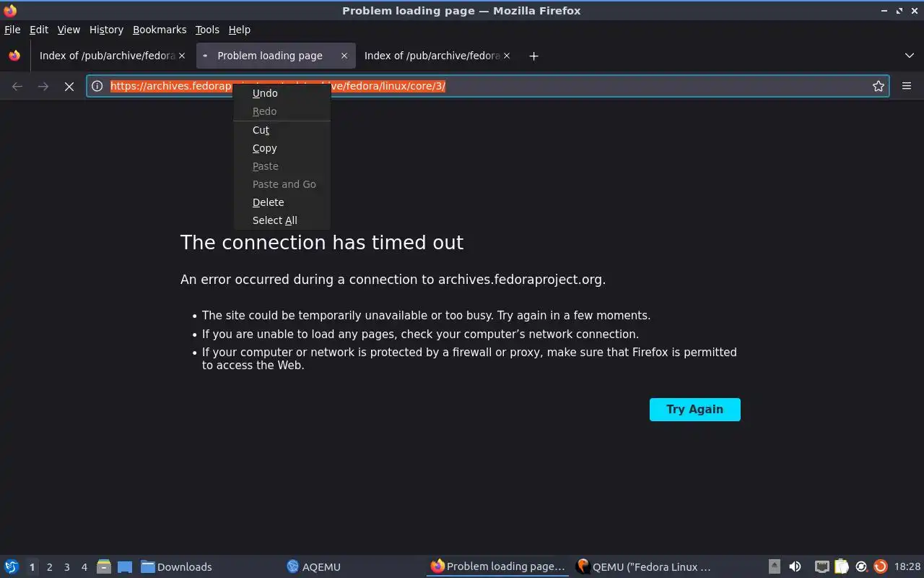Choose Select All in the context menu
Viewport: 924px width, 578px height.
[x=282, y=220]
